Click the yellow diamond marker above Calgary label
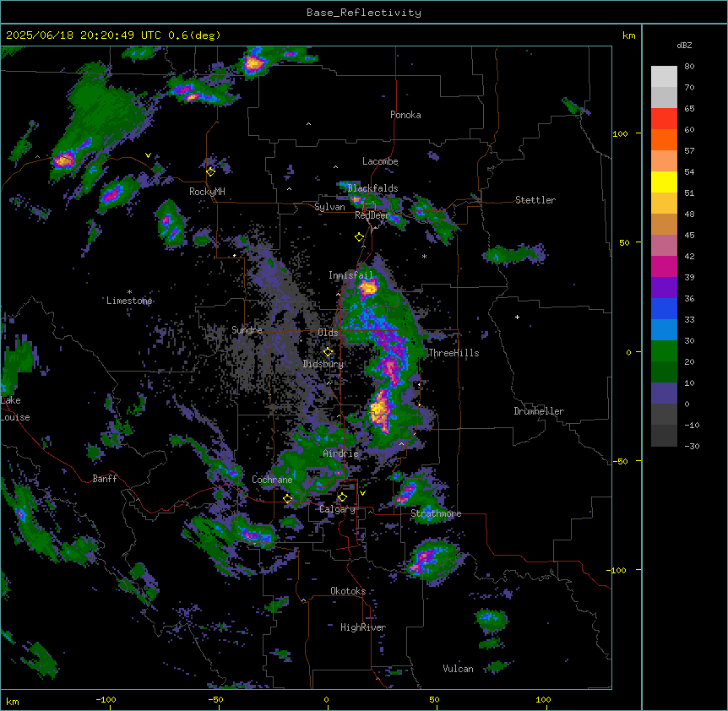This screenshot has width=728, height=711. pyautogui.click(x=342, y=497)
